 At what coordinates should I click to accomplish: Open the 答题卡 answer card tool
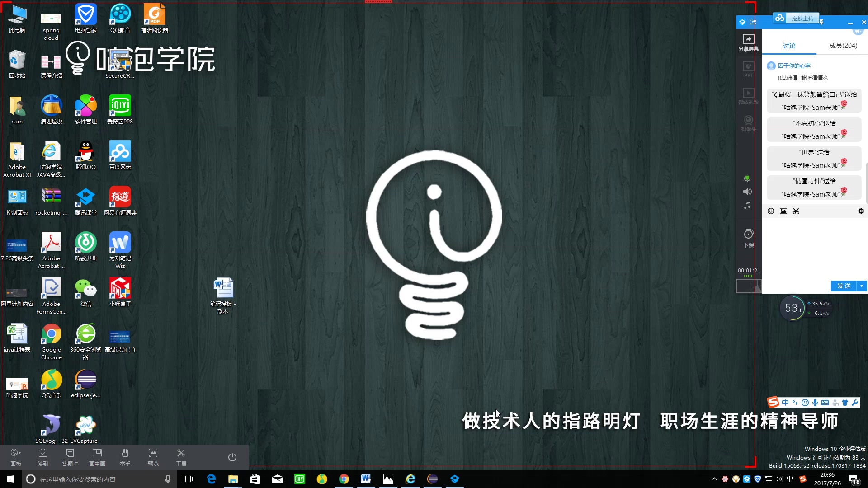[70, 457]
